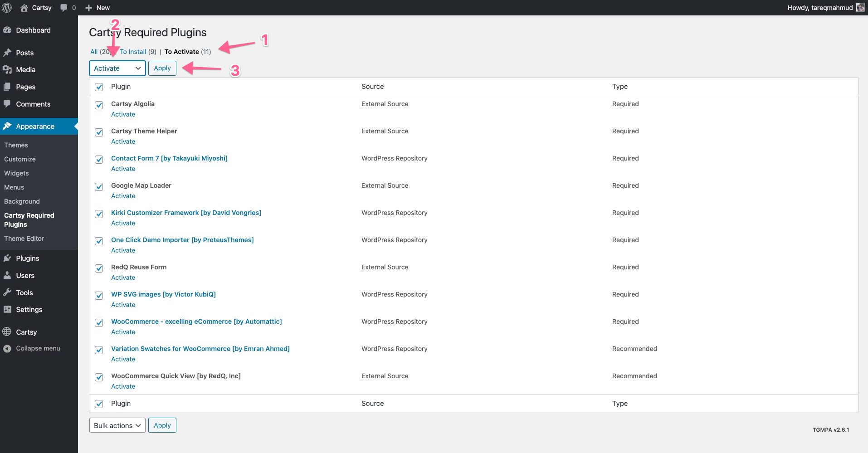The height and width of the screenshot is (453, 868).
Task: Click the bottom Apply button
Action: click(162, 425)
